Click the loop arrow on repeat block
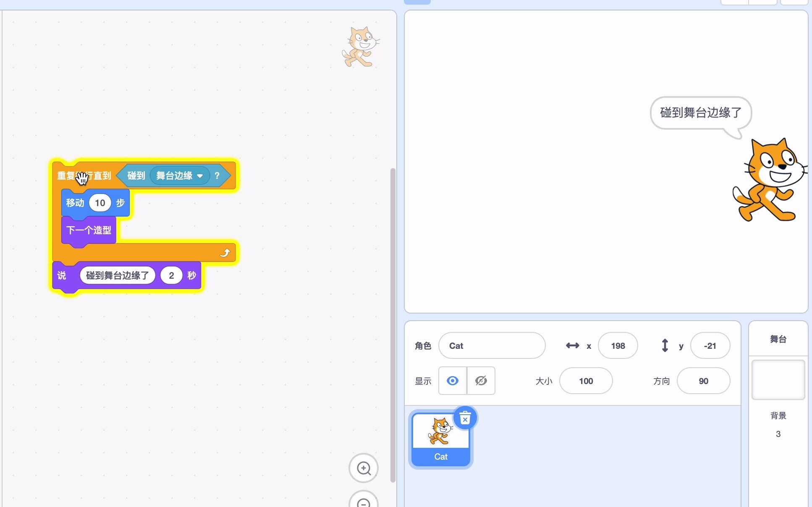 tap(225, 253)
